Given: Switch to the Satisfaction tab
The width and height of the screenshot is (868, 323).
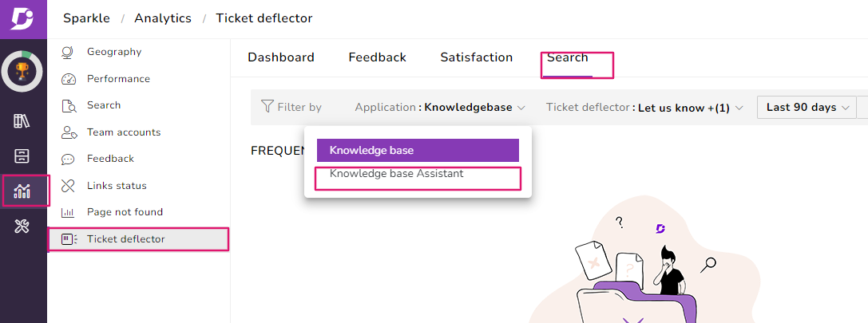Looking at the screenshot, I should [x=477, y=57].
